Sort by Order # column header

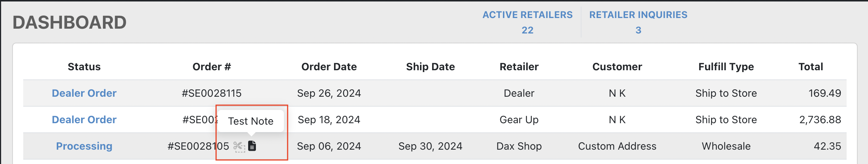point(212,67)
